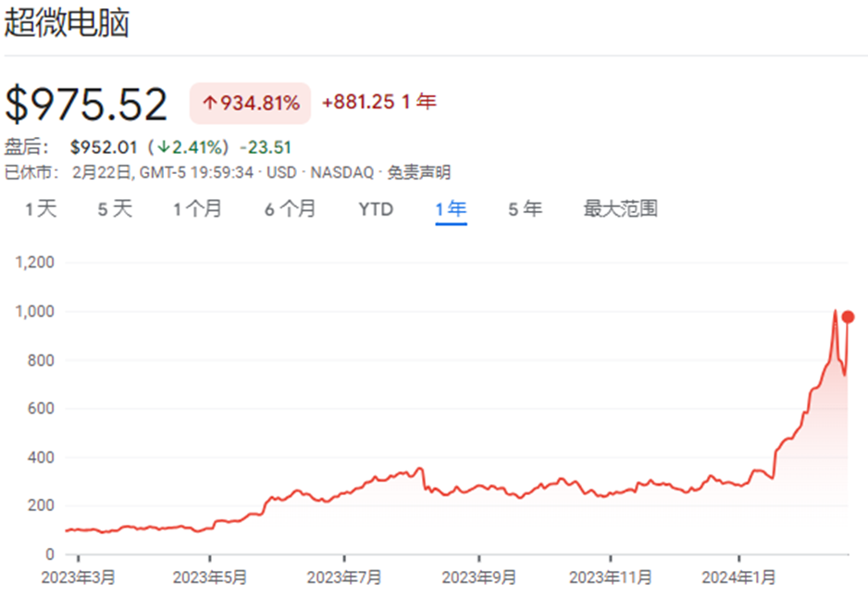
Task: Click the $975.52 stock price
Action: point(87,105)
